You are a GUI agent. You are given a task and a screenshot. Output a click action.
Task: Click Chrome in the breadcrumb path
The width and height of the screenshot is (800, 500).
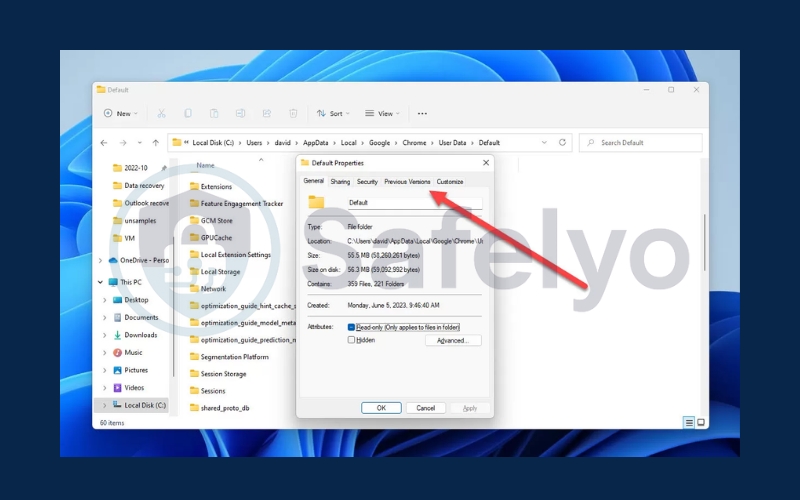[414, 143]
